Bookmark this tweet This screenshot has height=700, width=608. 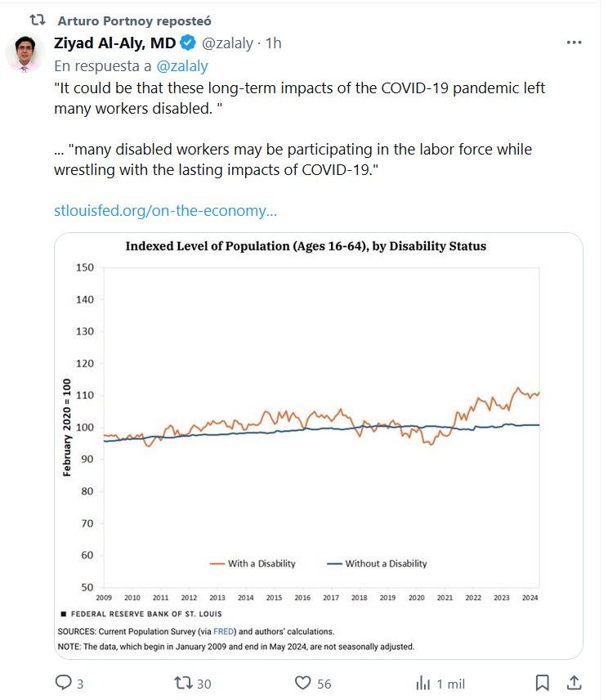click(x=542, y=682)
